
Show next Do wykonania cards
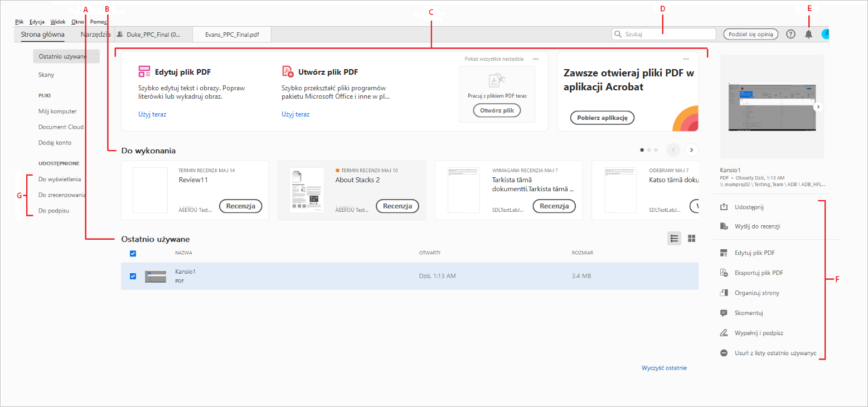tap(692, 149)
